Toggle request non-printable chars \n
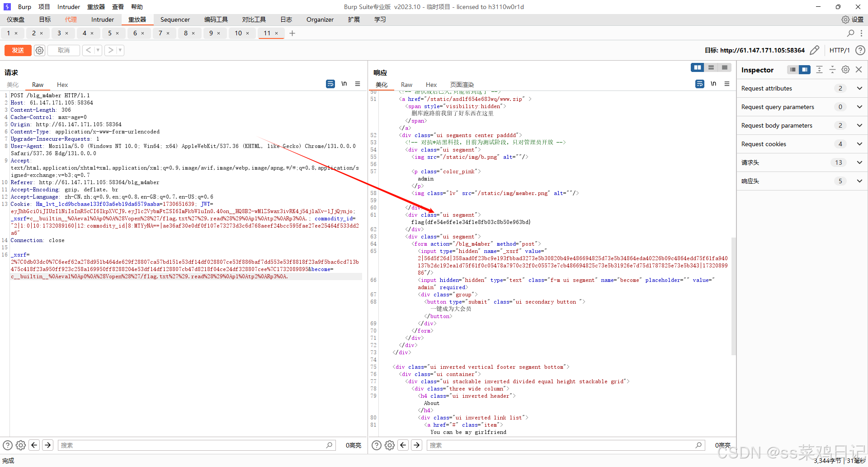This screenshot has width=868, height=467. point(344,84)
